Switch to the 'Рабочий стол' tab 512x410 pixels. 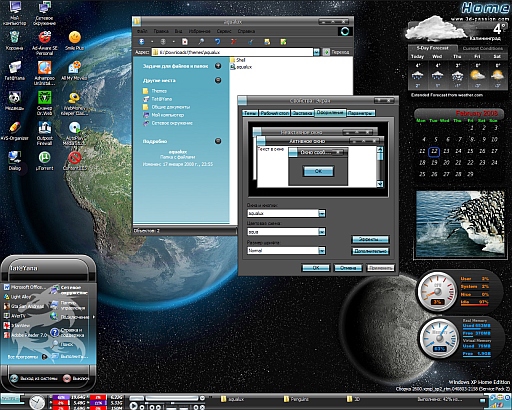click(274, 113)
